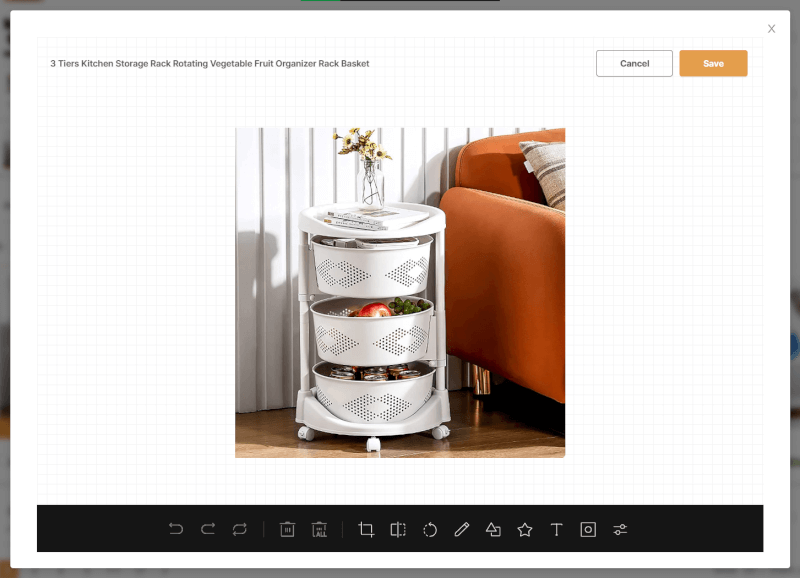Click the product title text above the image
Image resolution: width=800 pixels, height=578 pixels.
coord(209,63)
